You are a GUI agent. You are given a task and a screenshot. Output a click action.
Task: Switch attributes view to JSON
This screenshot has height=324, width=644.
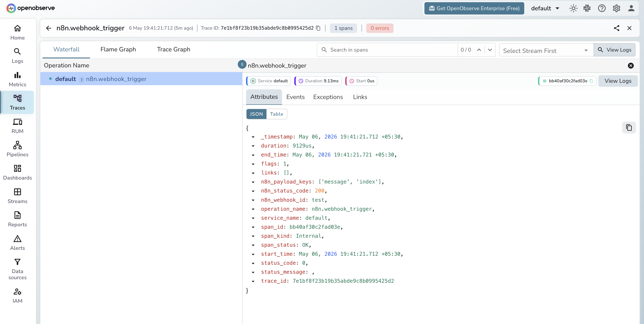tap(256, 114)
